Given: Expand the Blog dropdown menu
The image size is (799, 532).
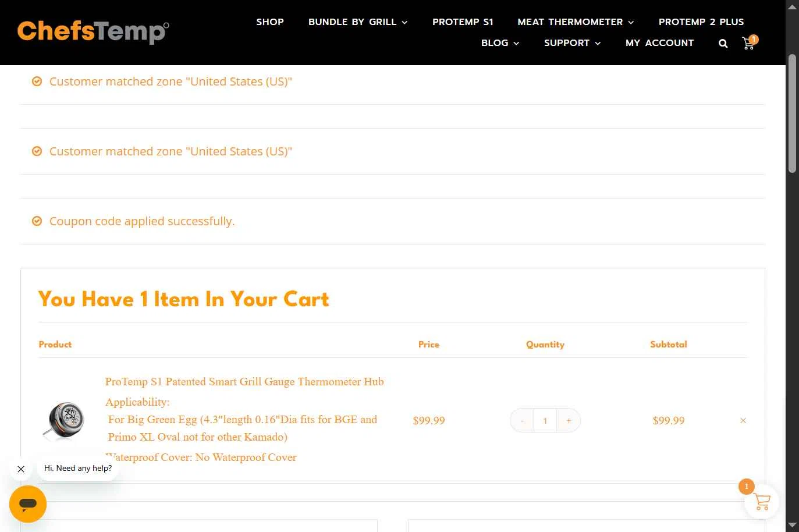Looking at the screenshot, I should (500, 43).
